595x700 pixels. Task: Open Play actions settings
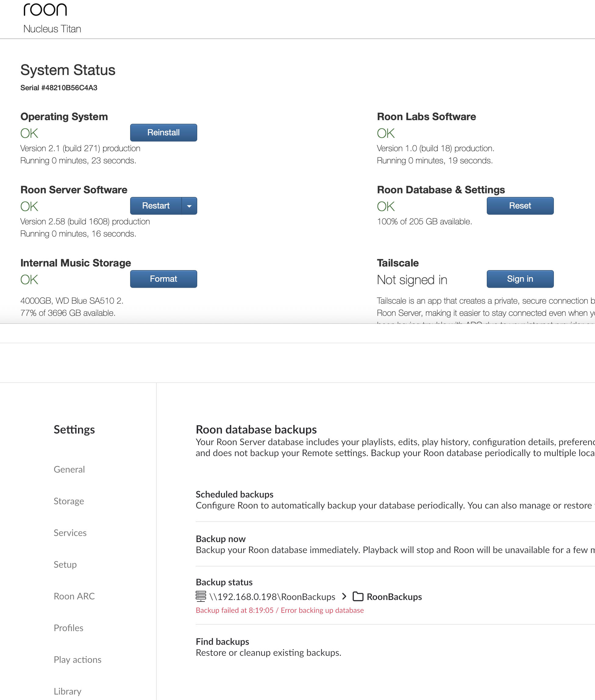click(78, 659)
